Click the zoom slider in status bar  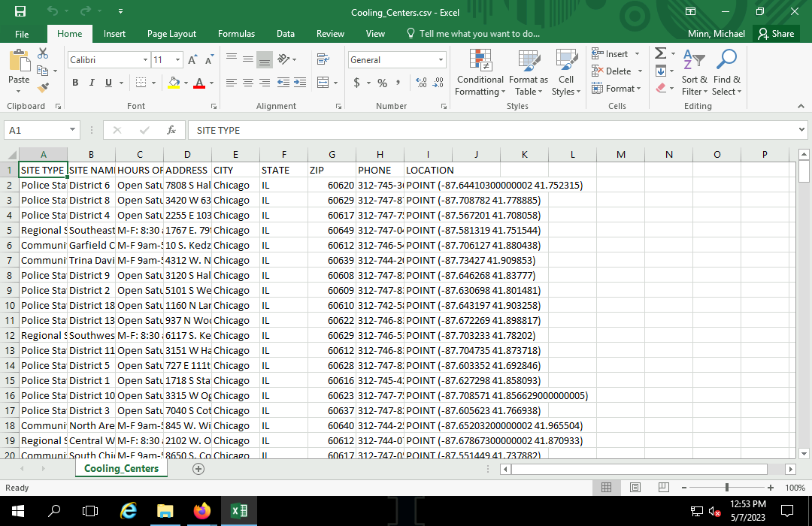[726, 488]
